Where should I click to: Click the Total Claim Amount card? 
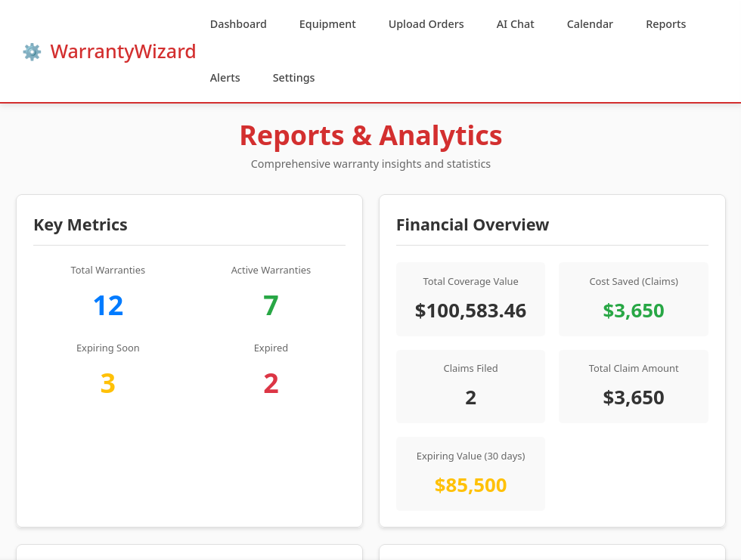[634, 386]
